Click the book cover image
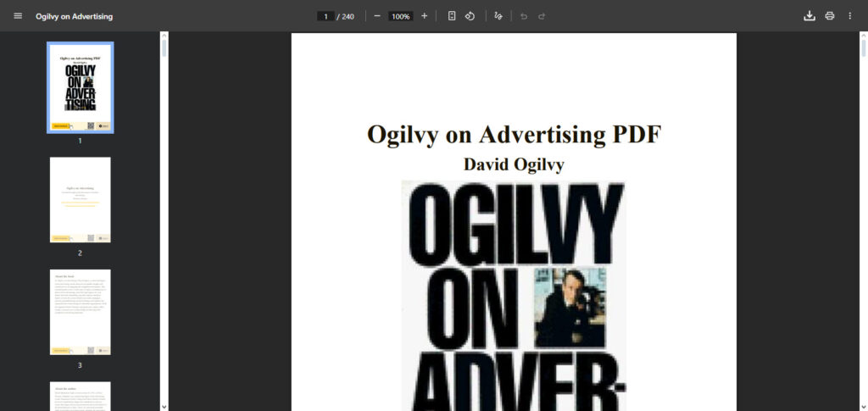 pos(514,296)
